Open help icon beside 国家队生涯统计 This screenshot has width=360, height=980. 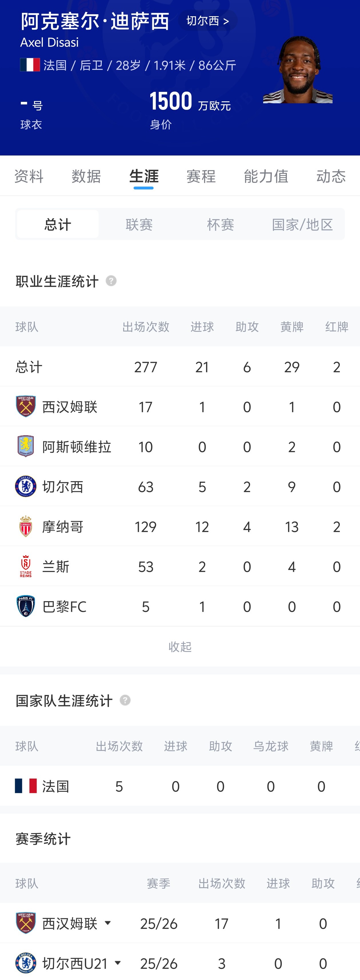125,700
